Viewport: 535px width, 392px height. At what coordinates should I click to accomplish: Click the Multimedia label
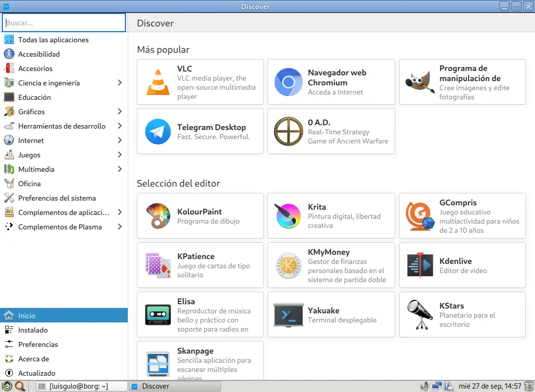36,169
